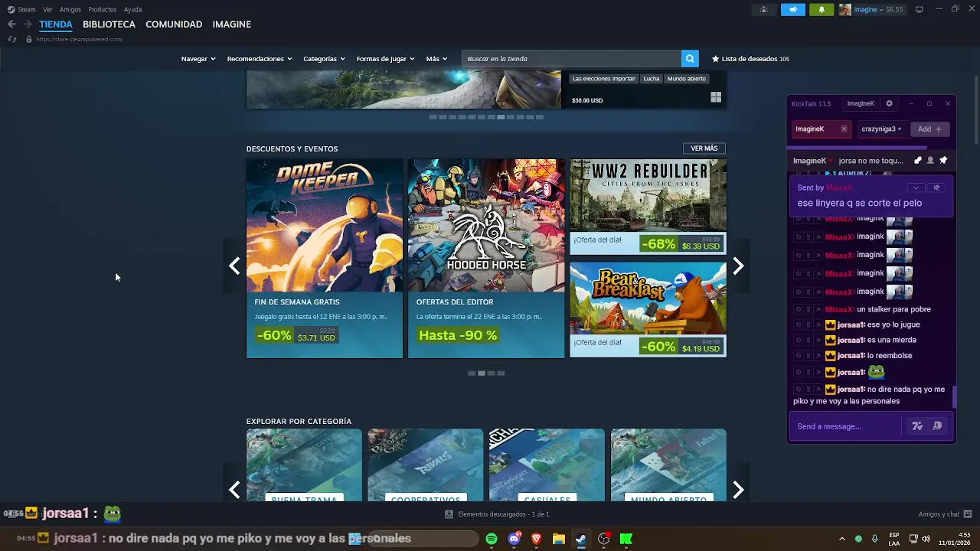Open File Explorer from the taskbar
The width and height of the screenshot is (980, 551).
559,539
